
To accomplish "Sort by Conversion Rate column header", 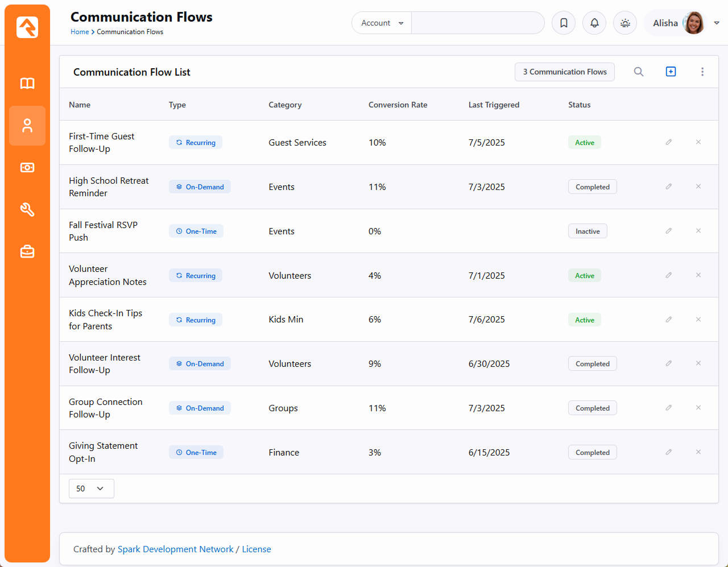I will point(398,105).
